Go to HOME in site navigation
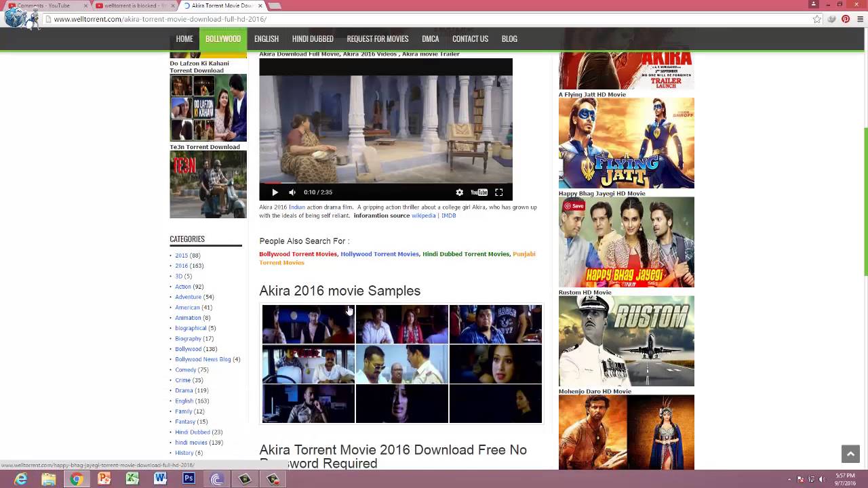Viewport: 868px width, 488px height. (x=184, y=39)
